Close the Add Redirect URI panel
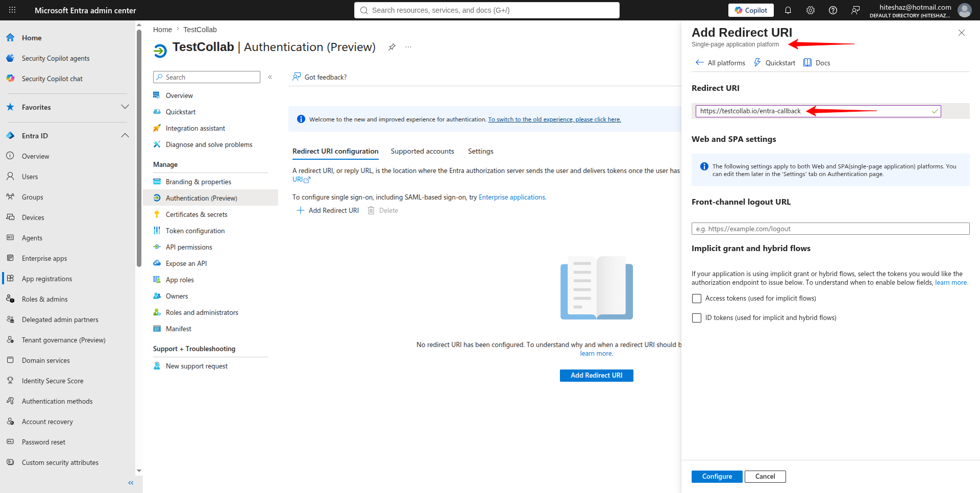The width and height of the screenshot is (980, 493). click(962, 33)
